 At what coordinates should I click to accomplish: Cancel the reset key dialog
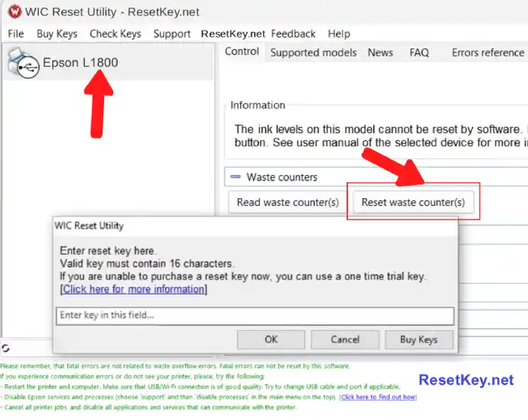click(x=345, y=339)
